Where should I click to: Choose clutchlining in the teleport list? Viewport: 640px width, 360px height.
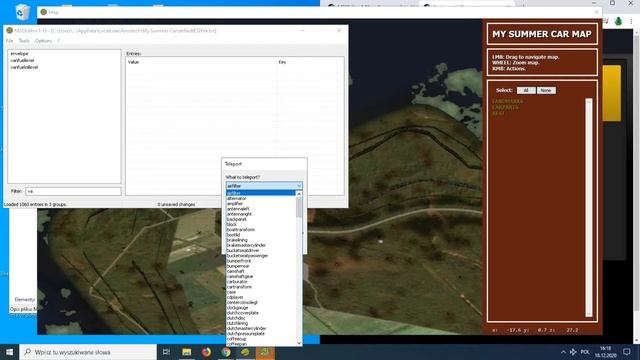(x=261, y=323)
